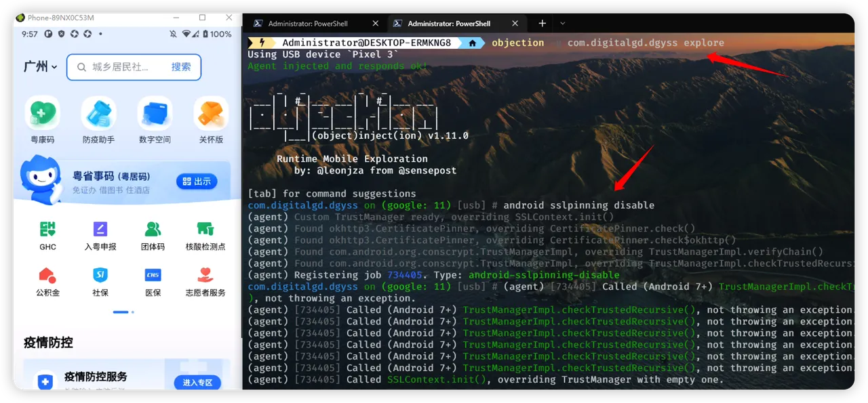Click 'Using USB device `Pixel 3`' line

(x=323, y=54)
